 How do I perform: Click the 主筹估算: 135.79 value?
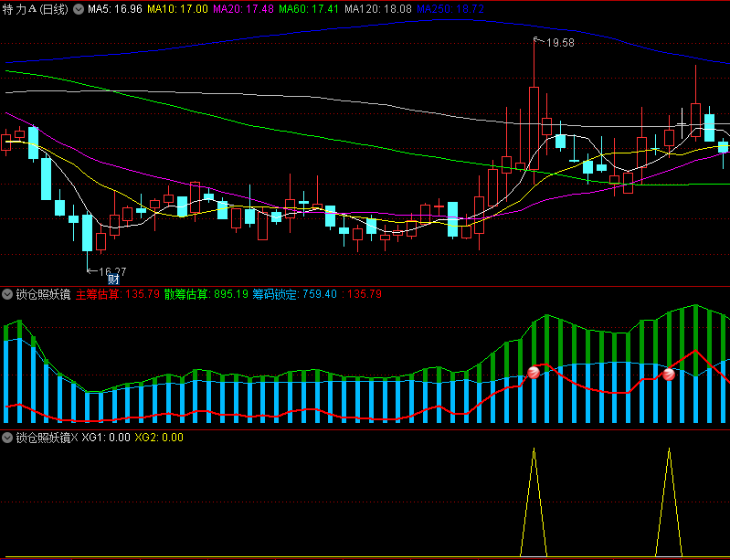[x=117, y=294]
